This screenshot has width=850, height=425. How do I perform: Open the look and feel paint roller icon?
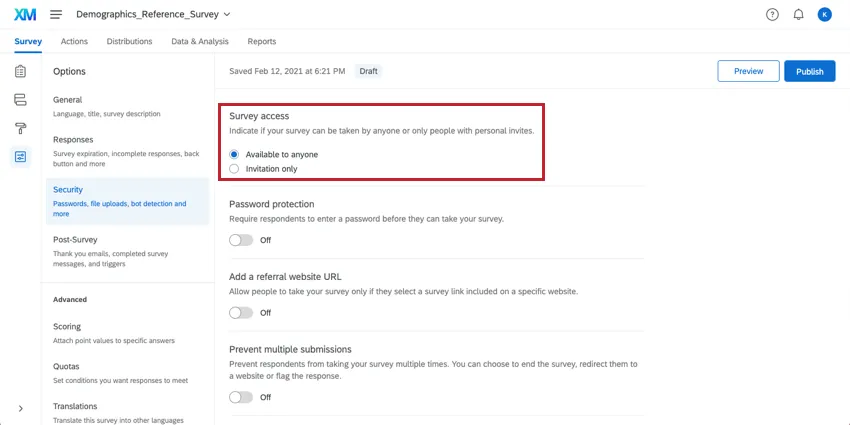pos(20,128)
